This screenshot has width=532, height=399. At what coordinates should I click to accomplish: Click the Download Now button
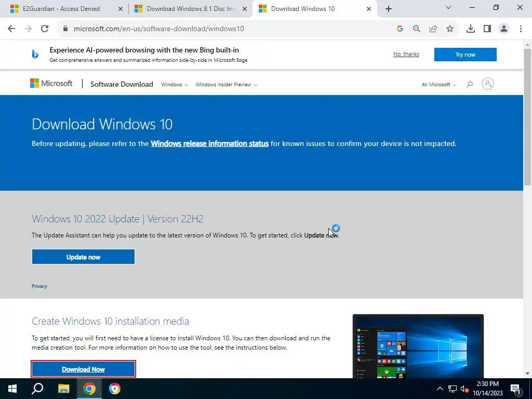[x=83, y=369]
